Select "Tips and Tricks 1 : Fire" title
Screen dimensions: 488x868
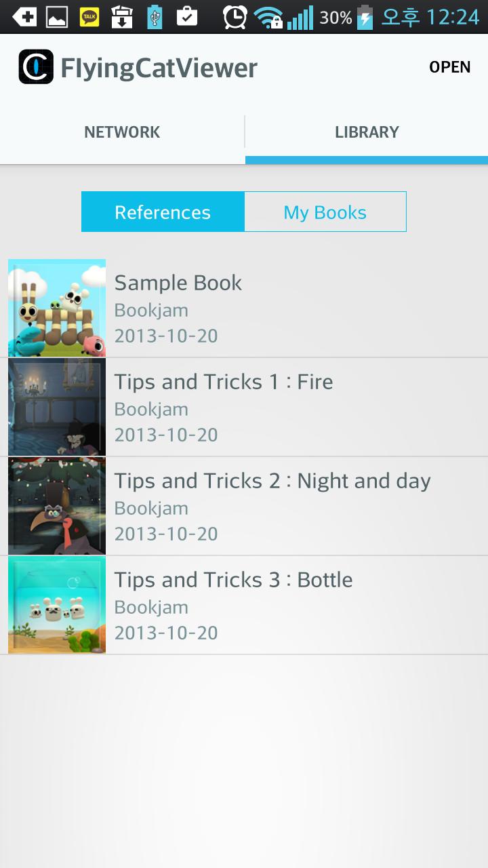[224, 382]
